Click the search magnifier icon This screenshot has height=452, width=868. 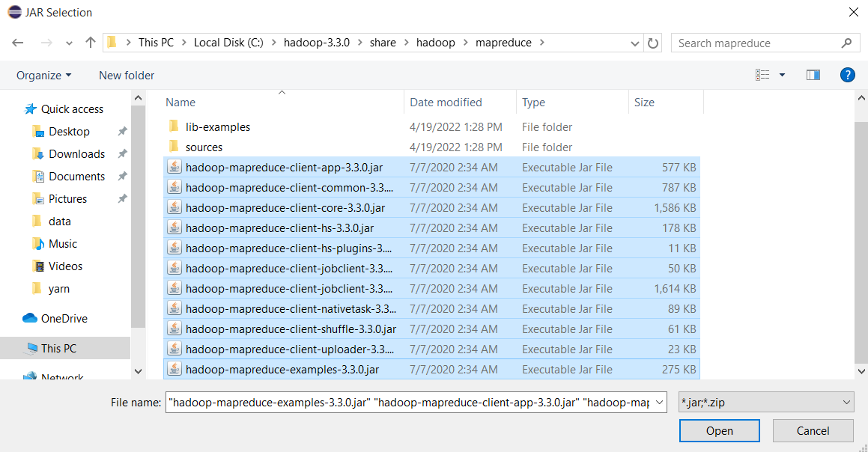click(846, 43)
